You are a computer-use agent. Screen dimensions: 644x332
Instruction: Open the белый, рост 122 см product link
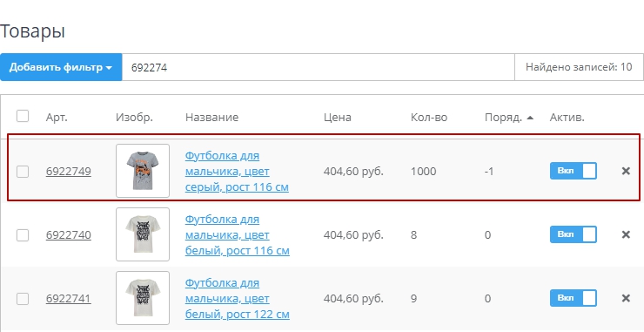click(x=237, y=299)
